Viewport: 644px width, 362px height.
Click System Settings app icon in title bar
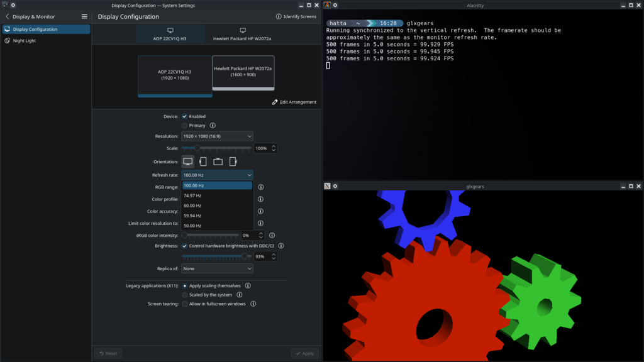(5, 5)
